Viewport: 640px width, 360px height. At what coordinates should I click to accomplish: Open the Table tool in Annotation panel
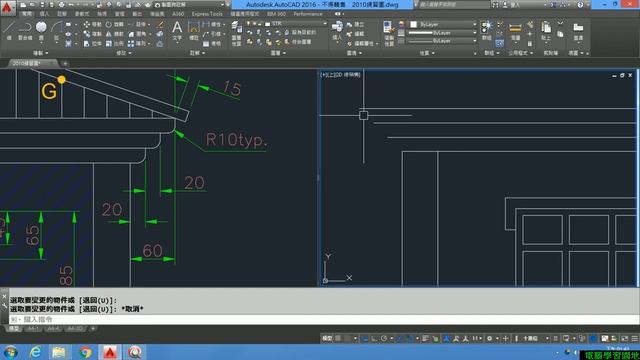(x=212, y=43)
